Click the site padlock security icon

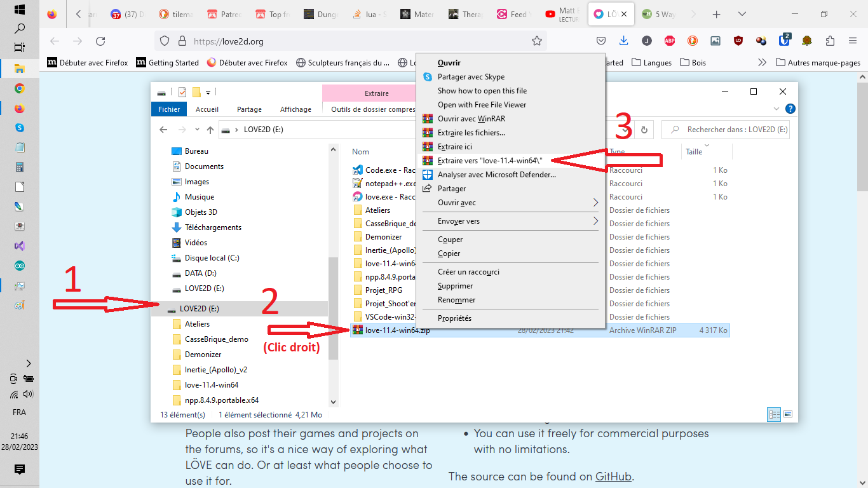182,41
